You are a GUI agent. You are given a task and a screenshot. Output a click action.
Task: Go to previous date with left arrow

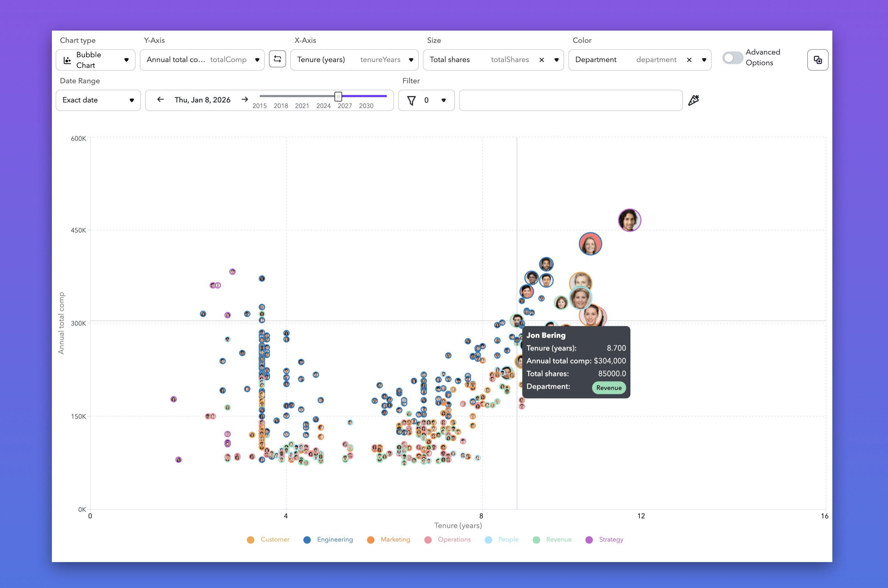tap(161, 100)
